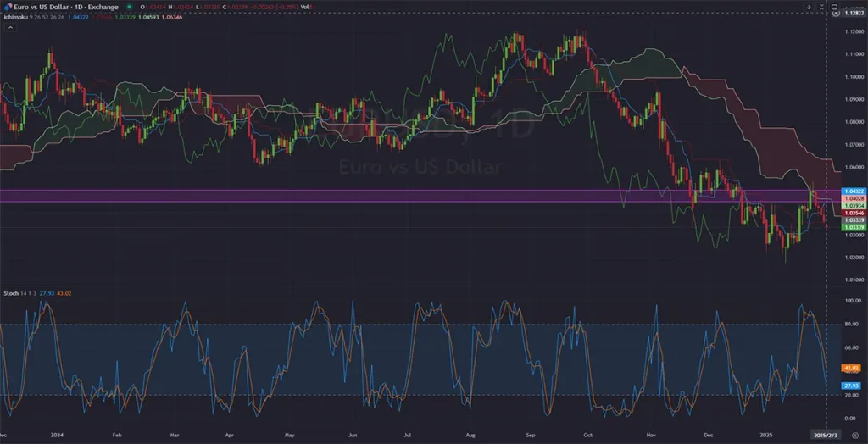The height and width of the screenshot is (444, 868).
Task: Click the orange 43.02 stochastic value label
Action: [x=849, y=368]
